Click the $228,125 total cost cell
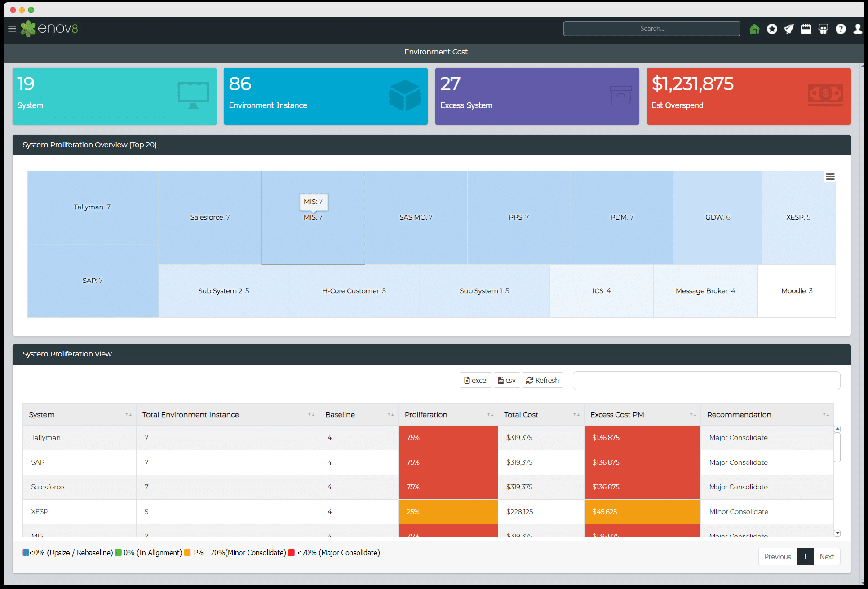This screenshot has width=868, height=589. click(541, 512)
